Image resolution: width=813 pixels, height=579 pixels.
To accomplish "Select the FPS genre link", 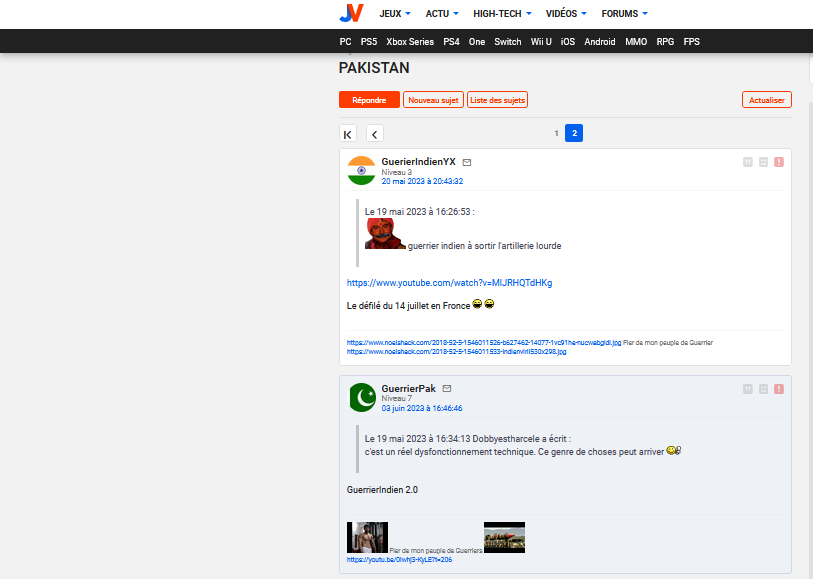I will [691, 42].
